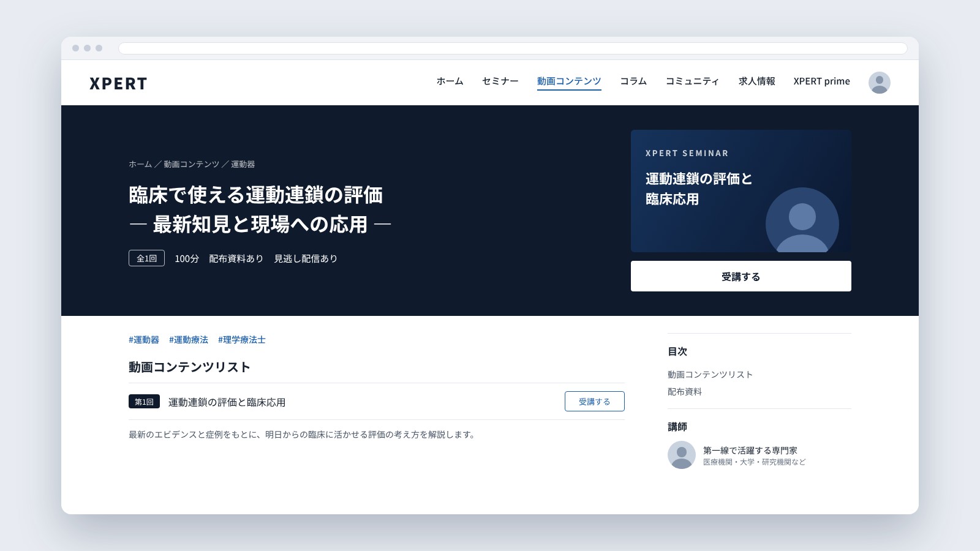
Task: Click the XPERT SEMINAR thumbnail card
Action: click(x=741, y=191)
